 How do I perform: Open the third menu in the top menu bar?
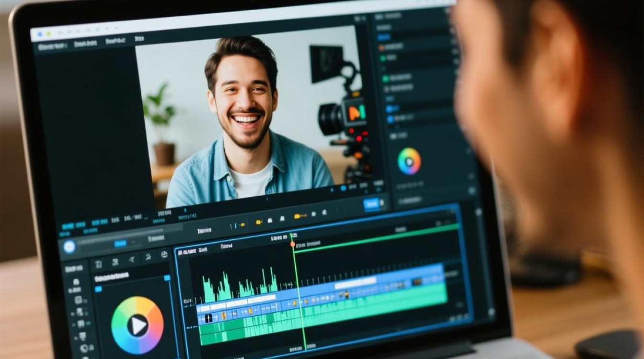pos(115,41)
